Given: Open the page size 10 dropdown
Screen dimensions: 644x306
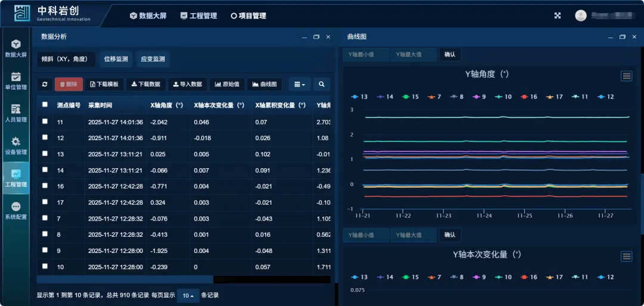Looking at the screenshot, I should click(x=188, y=296).
